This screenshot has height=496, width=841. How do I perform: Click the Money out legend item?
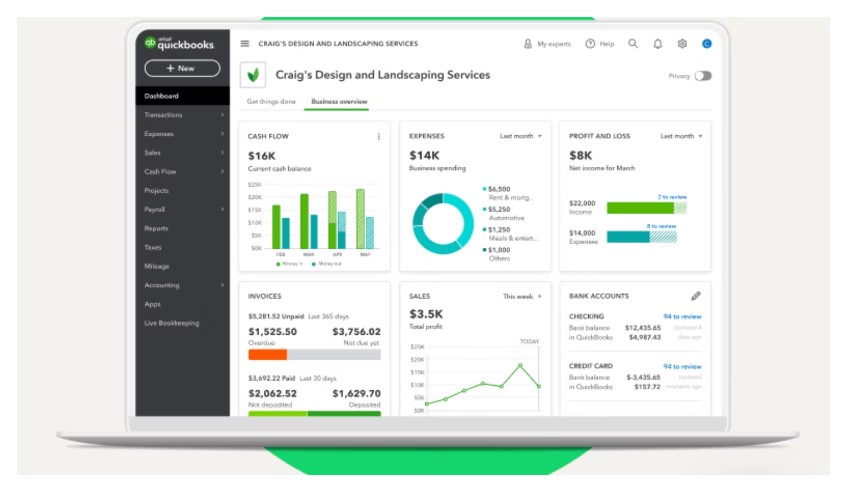(x=327, y=264)
